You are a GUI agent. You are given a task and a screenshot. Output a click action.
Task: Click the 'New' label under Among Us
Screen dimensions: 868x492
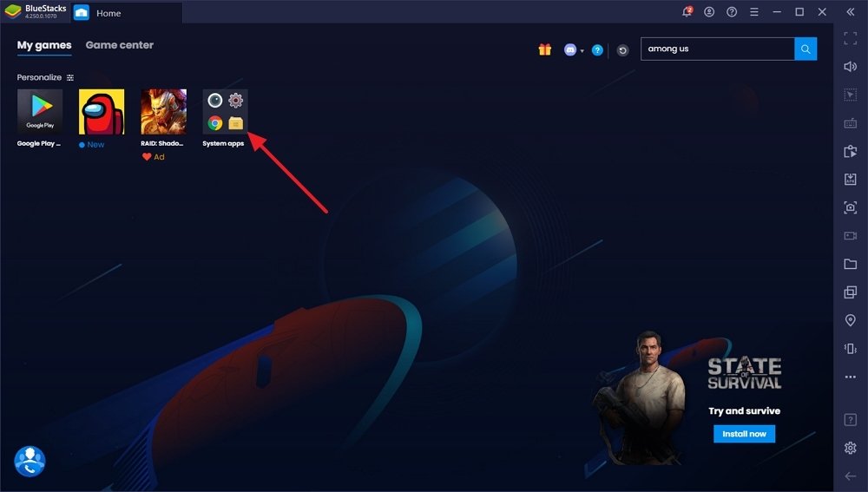click(95, 144)
